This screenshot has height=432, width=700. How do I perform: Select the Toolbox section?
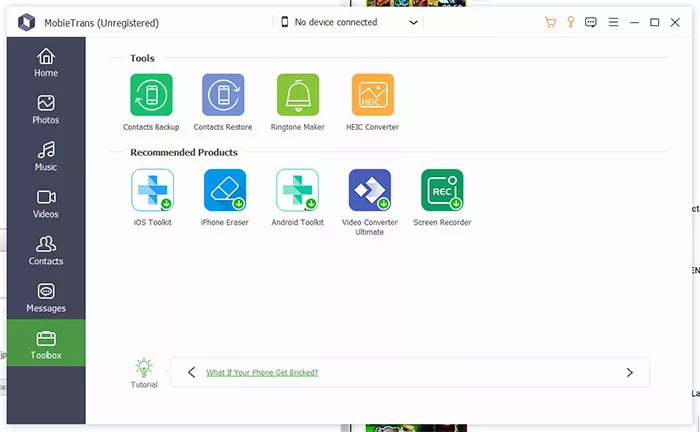(46, 343)
